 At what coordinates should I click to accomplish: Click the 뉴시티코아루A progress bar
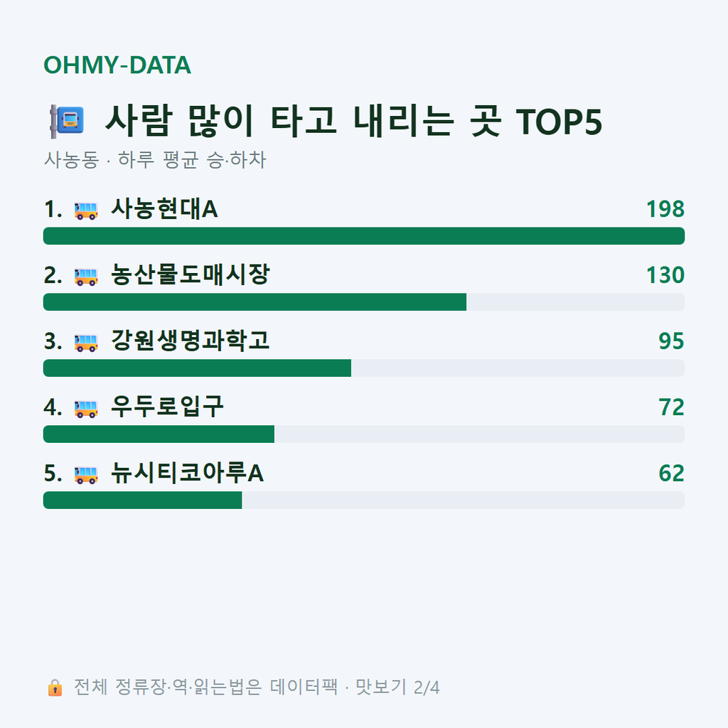[x=364, y=500]
